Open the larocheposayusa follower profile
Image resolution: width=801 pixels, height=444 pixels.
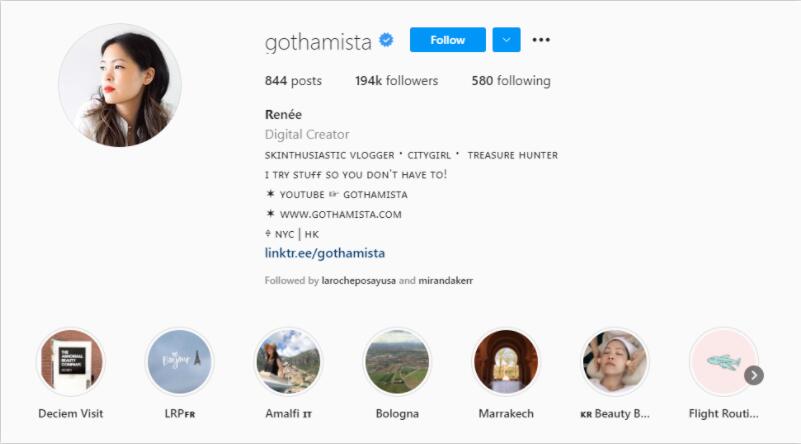point(359,281)
